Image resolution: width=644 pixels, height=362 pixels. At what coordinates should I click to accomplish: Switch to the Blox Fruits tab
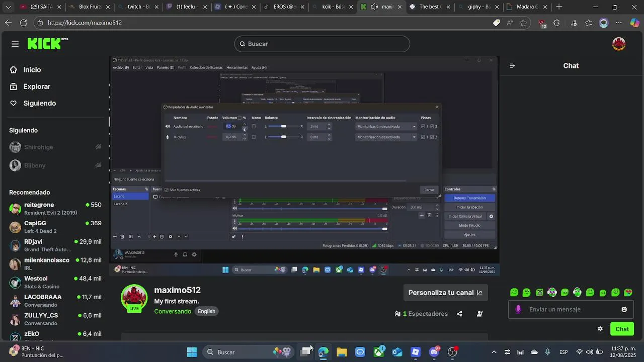click(x=87, y=7)
